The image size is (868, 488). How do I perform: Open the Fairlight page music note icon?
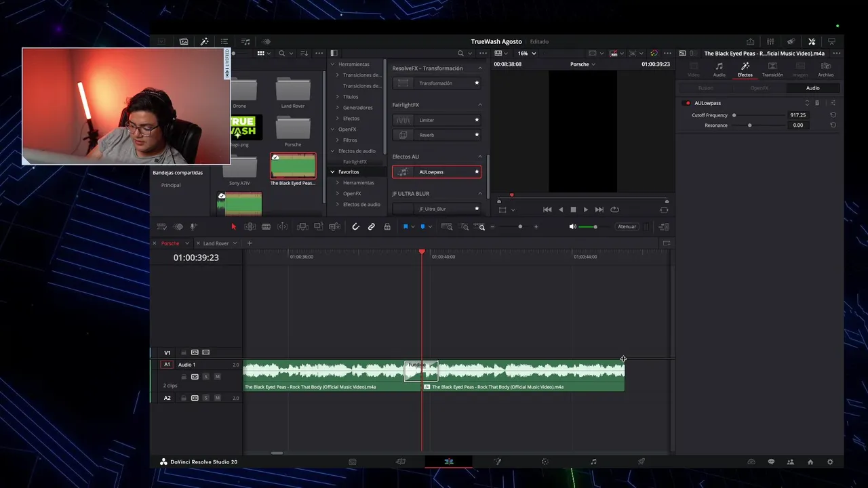tap(593, 462)
